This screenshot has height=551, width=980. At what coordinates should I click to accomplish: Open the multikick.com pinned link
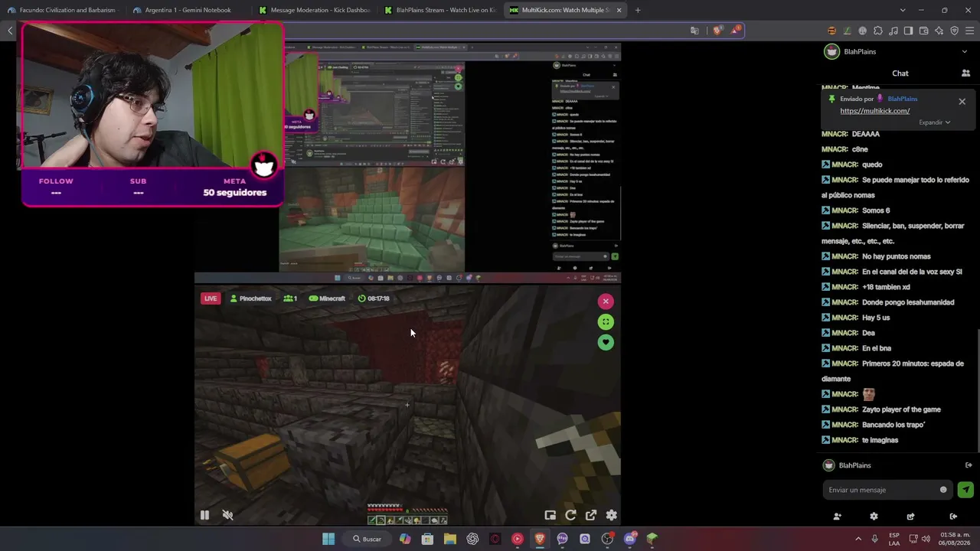[x=875, y=111]
